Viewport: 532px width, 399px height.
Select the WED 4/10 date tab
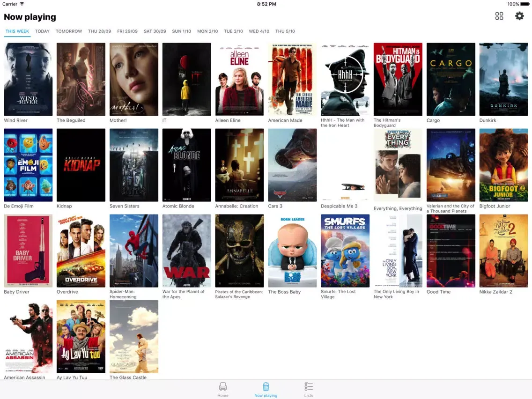point(259,31)
